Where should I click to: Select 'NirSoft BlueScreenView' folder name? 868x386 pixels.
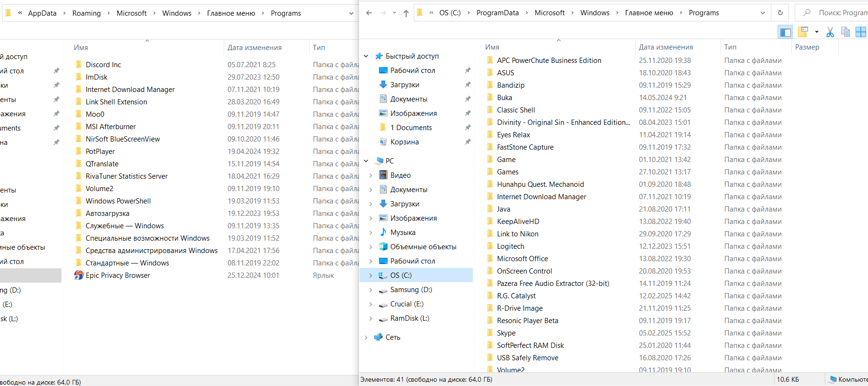(x=123, y=139)
